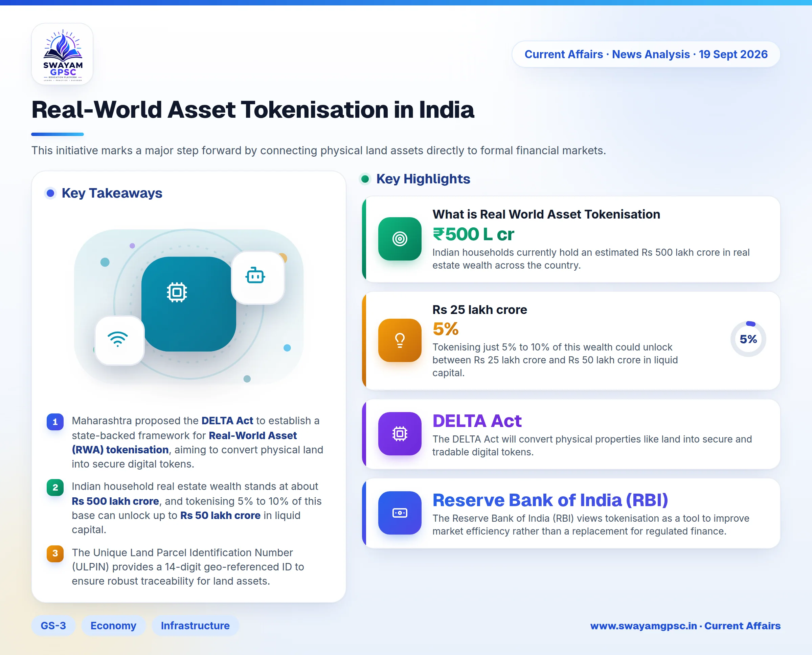The image size is (812, 655).
Task: Click the ULPIN takeaway paragraph
Action: coord(188,567)
